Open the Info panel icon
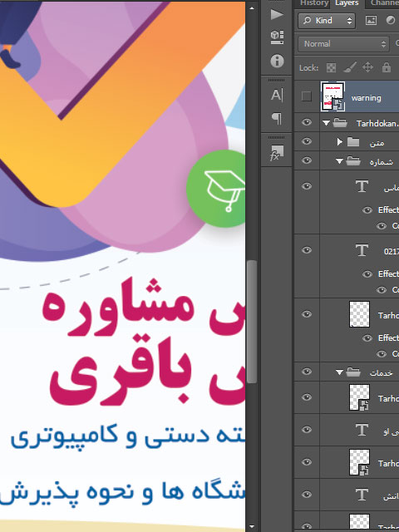The height and width of the screenshot is (532, 399). 277,61
